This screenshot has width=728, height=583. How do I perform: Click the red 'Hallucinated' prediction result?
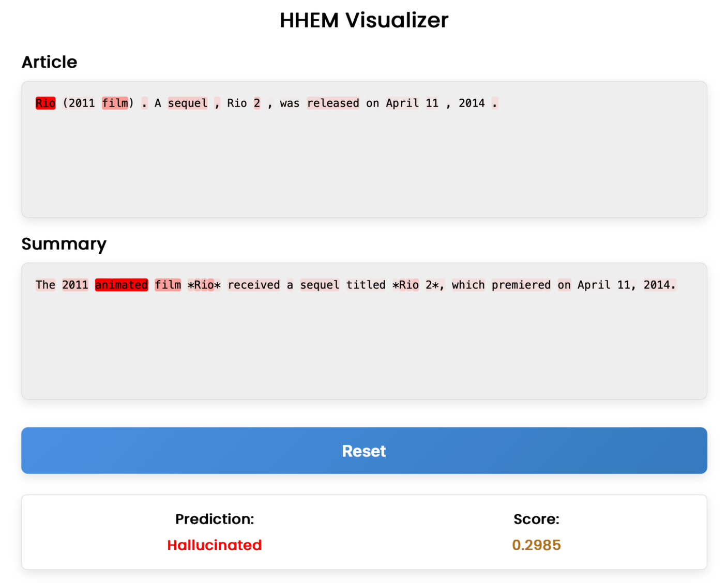pyautogui.click(x=214, y=545)
